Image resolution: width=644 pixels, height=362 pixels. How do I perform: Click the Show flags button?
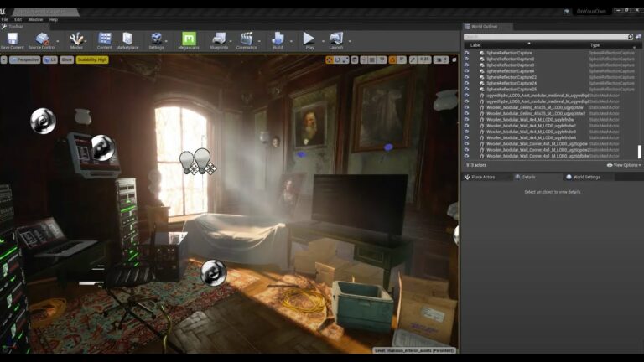66,60
